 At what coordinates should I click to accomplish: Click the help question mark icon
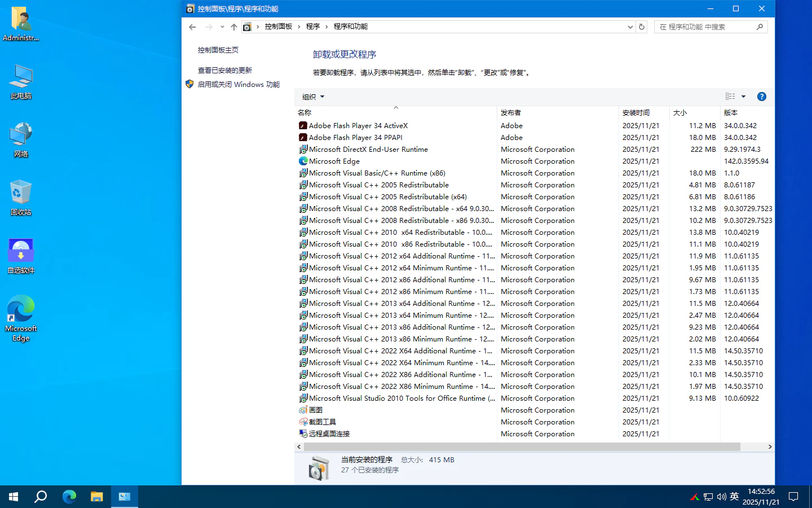pos(761,97)
